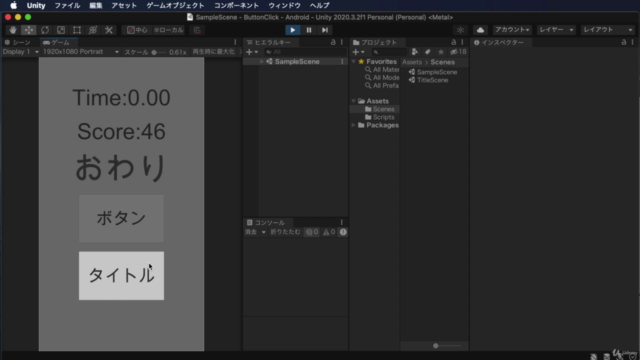Select SampleScene in the Hierarchy
The width and height of the screenshot is (640, 360).
click(x=297, y=62)
